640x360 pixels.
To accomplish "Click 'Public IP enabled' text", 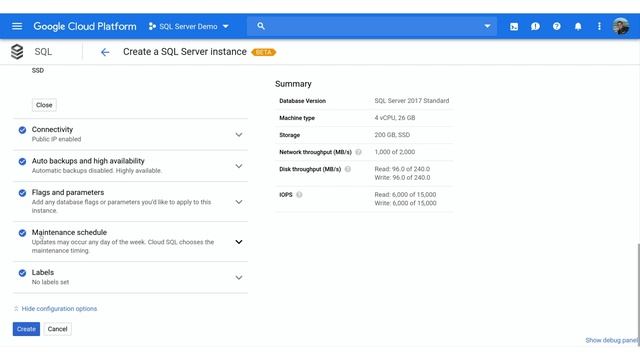I will pos(56,139).
